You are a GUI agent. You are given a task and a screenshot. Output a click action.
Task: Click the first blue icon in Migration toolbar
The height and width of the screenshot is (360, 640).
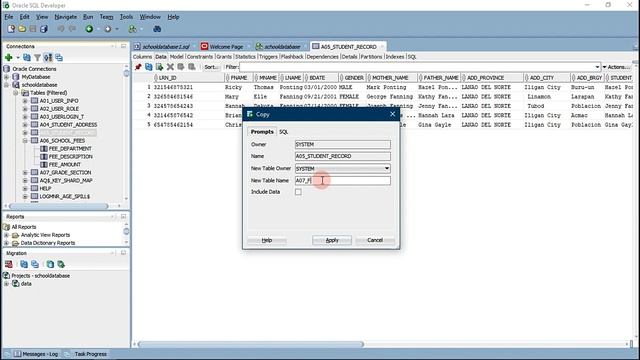24,264
